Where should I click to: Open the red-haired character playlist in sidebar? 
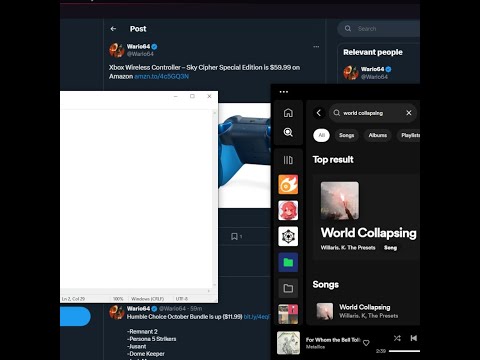click(288, 210)
